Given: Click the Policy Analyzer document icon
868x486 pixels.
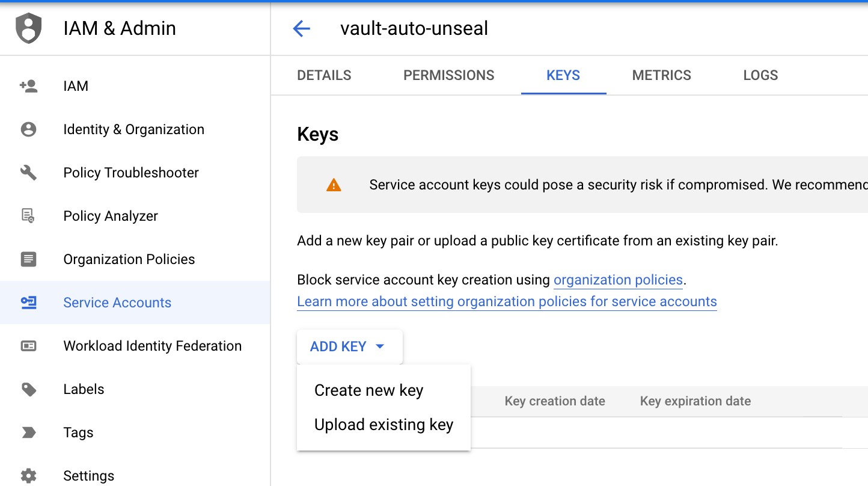Looking at the screenshot, I should tap(28, 216).
